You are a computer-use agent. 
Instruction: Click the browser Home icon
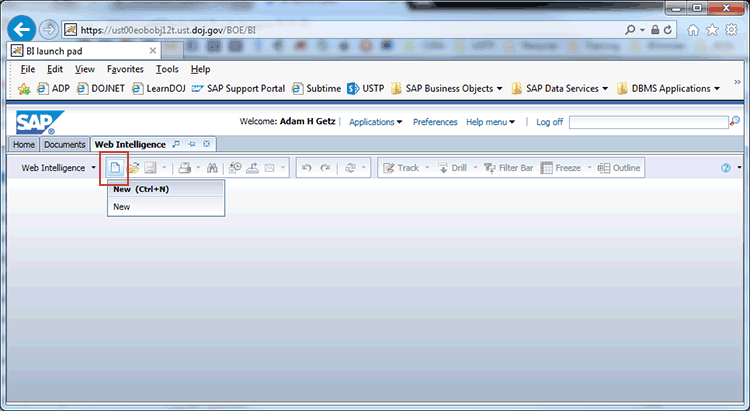[693, 30]
